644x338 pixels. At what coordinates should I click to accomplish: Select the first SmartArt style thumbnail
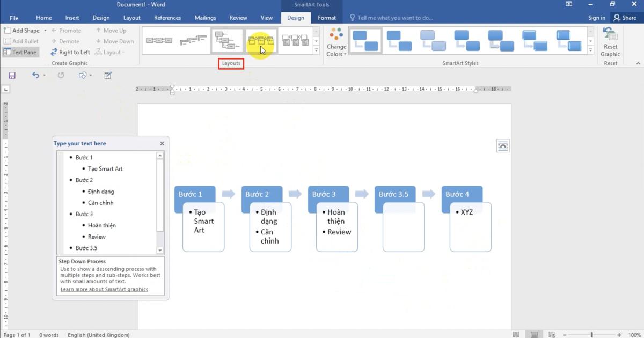pos(365,41)
